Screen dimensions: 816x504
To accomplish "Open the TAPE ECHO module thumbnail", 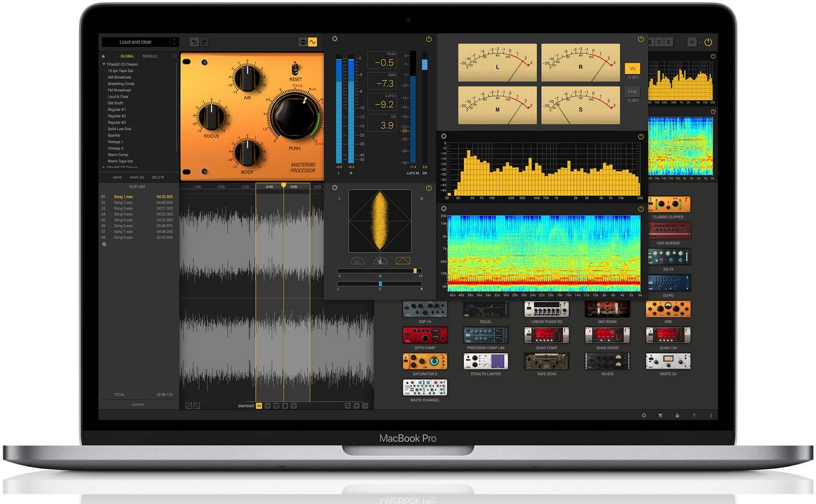I will click(547, 360).
